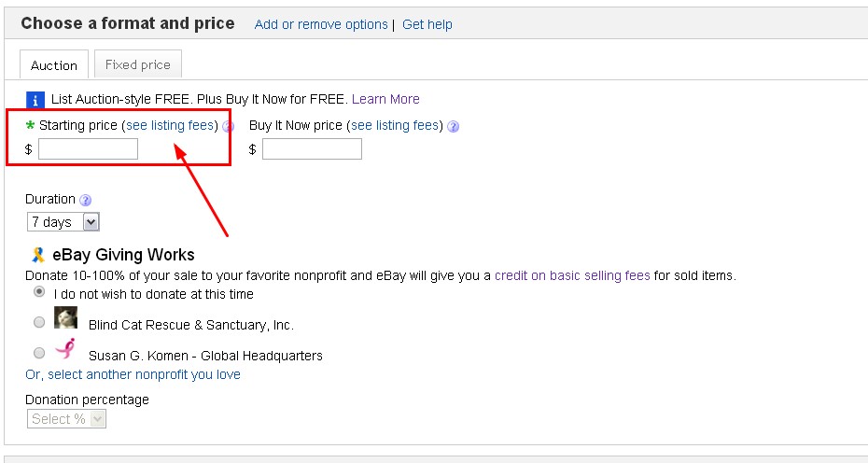Click 'see listing fees' link for Starting price
Image resolution: width=868 pixels, height=463 pixels.
[170, 125]
